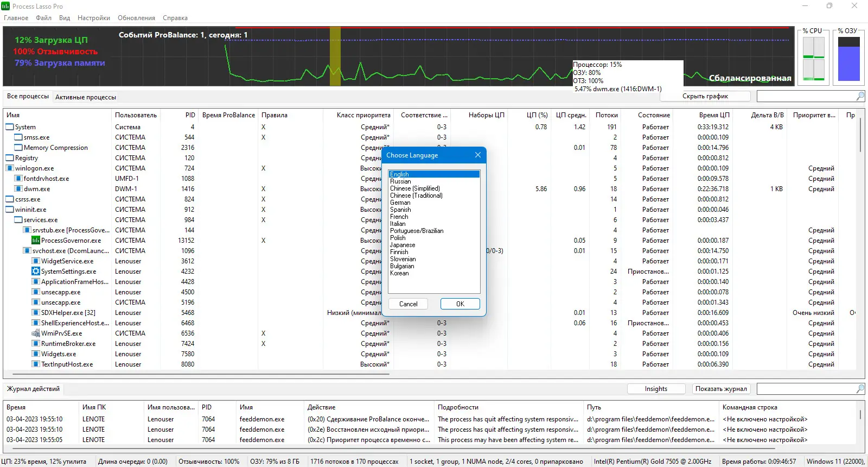Click the SystemSettings.exe gear icon
Screen dimensions: 868x467
coord(36,272)
